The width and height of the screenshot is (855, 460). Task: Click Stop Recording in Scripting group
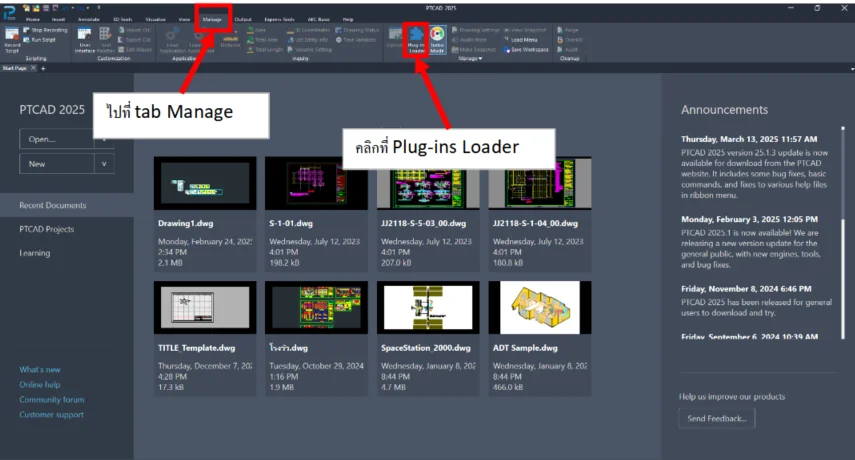click(46, 31)
